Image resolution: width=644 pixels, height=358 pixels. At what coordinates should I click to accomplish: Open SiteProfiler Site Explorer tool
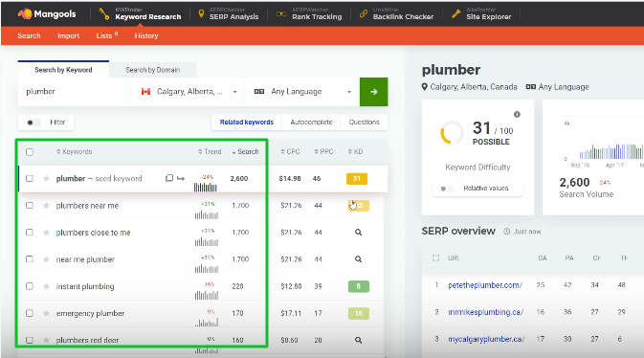pyautogui.click(x=481, y=14)
